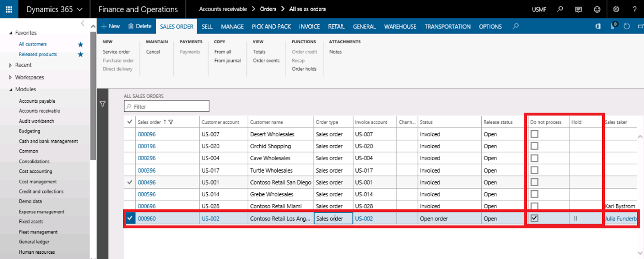This screenshot has height=259, width=644.
Task: Click the Orders breadcrumb
Action: click(268, 9)
